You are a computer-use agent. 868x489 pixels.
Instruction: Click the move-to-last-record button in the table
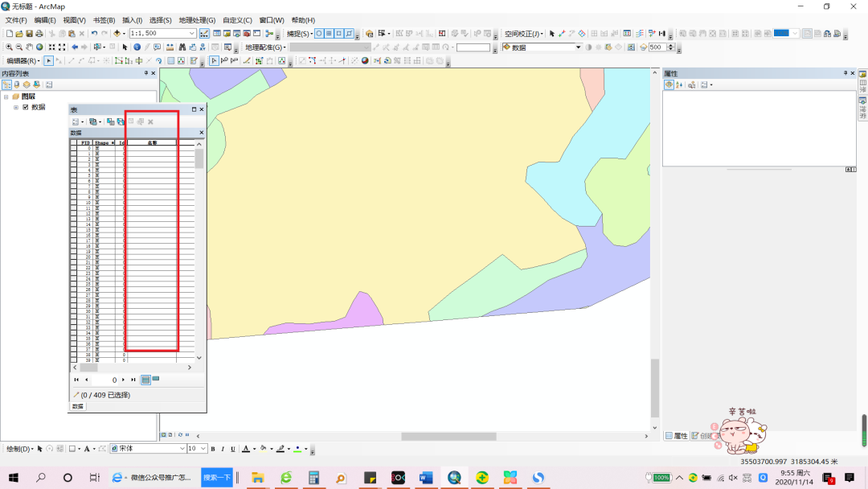(133, 380)
